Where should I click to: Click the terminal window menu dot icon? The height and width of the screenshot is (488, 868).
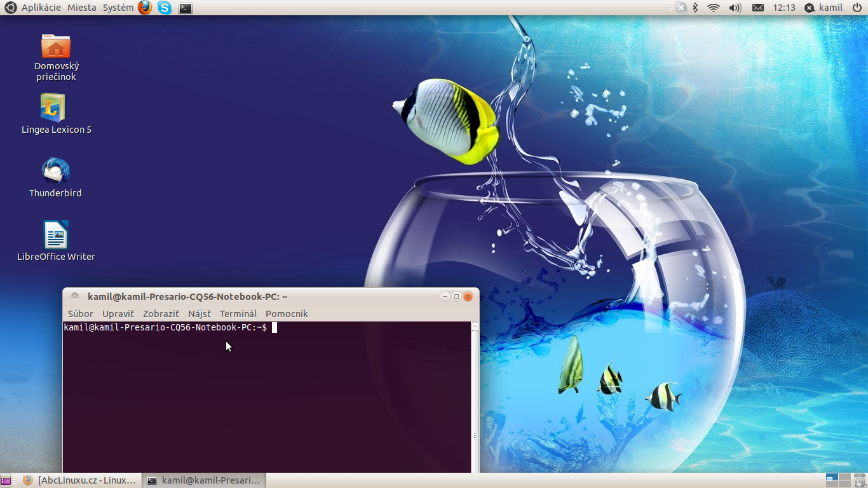pos(75,296)
